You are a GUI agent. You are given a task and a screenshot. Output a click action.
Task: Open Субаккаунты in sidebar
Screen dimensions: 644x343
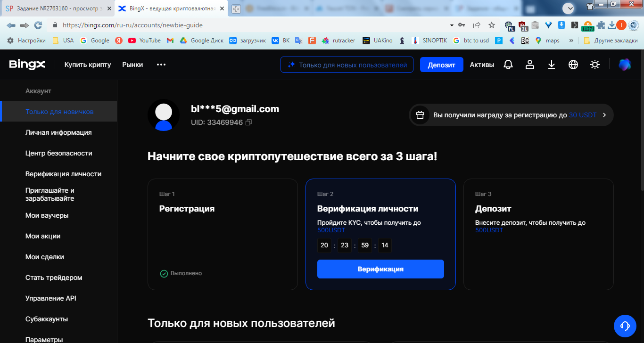58,319
